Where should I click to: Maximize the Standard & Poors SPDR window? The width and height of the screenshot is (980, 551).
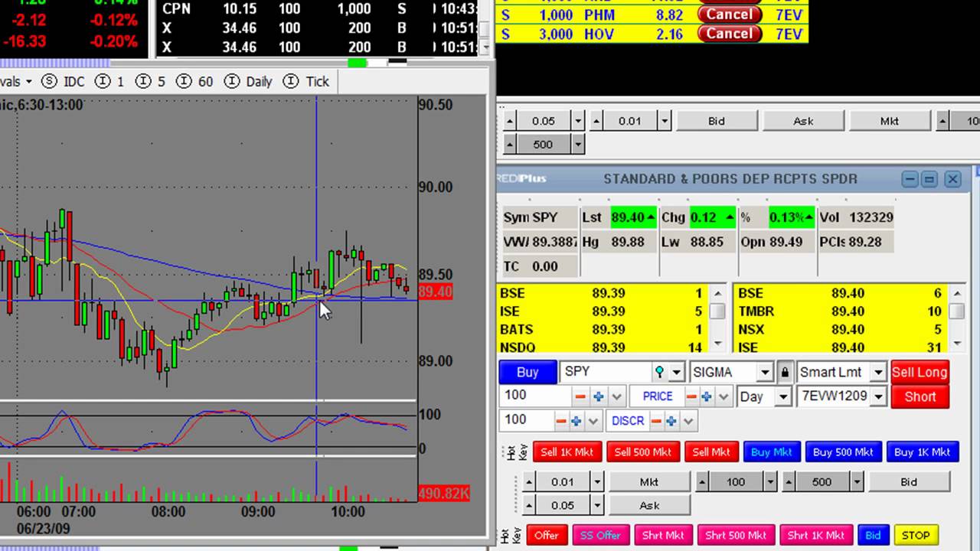point(929,179)
